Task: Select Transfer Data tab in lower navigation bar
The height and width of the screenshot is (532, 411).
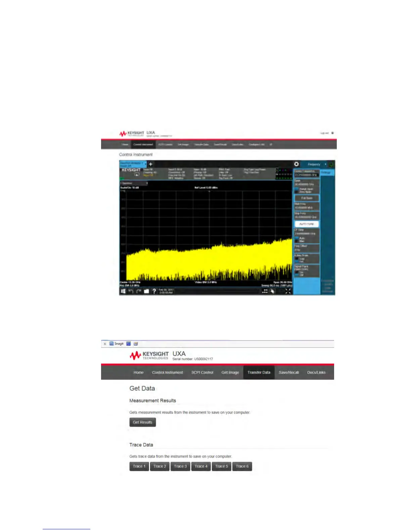Action: tap(259, 372)
